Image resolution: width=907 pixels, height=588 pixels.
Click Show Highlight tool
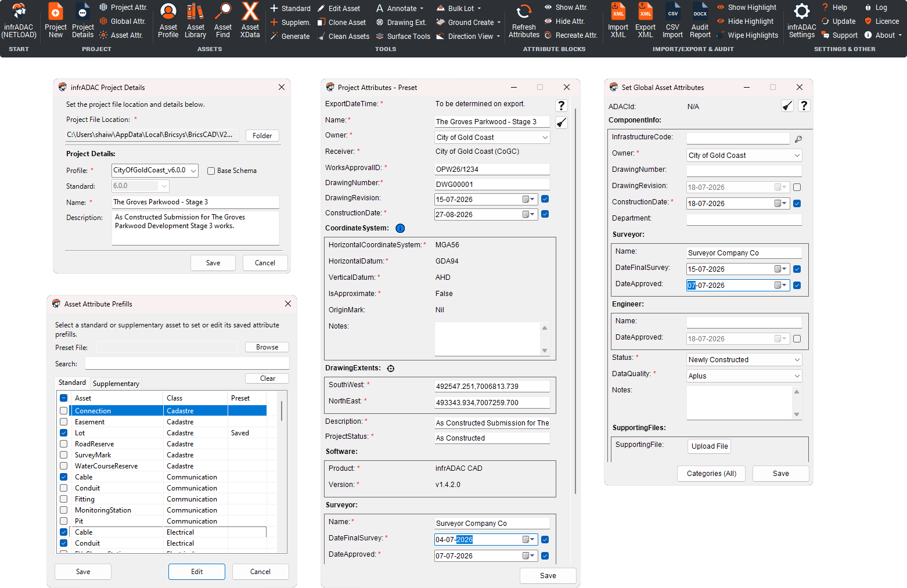click(746, 8)
